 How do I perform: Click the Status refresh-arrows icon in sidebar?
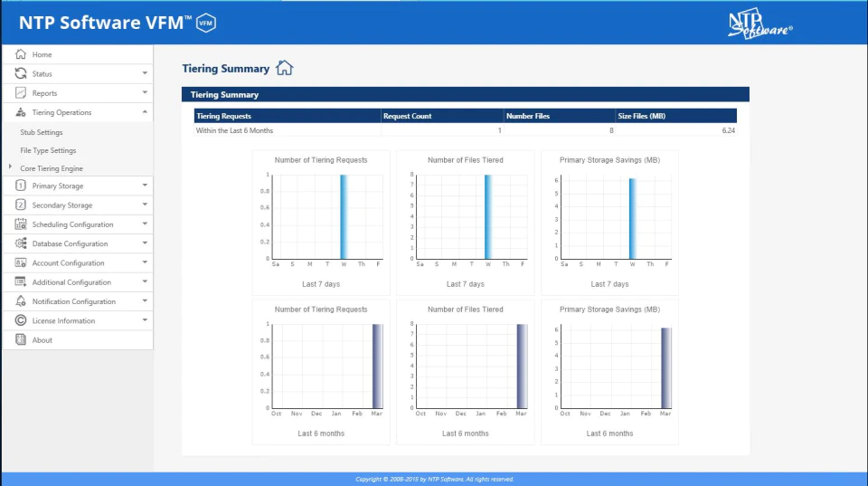tap(21, 73)
